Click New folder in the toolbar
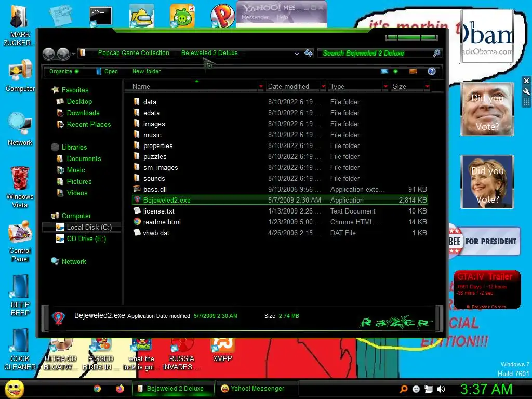532x399 pixels. click(146, 71)
